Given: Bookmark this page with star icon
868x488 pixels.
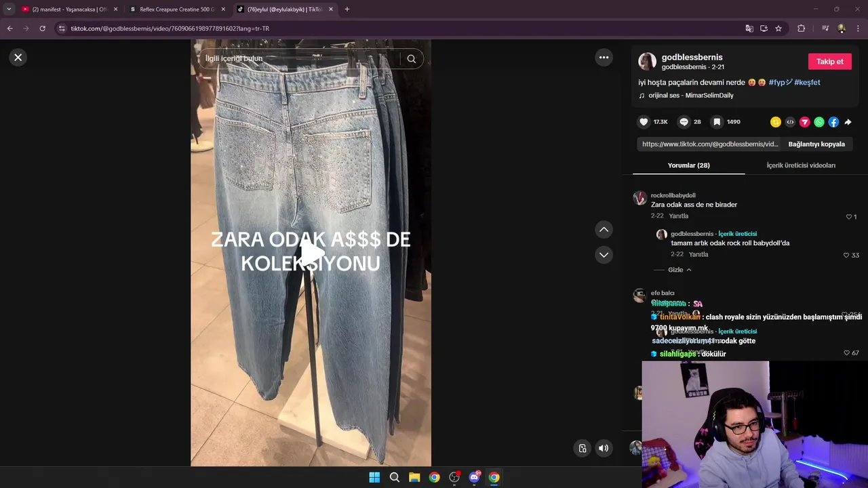Looking at the screenshot, I should 778,28.
